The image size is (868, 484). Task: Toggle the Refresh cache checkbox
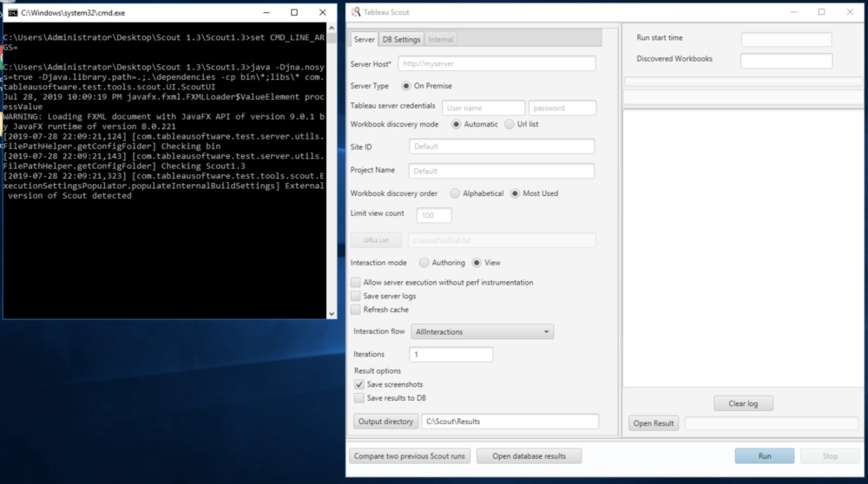click(x=356, y=310)
